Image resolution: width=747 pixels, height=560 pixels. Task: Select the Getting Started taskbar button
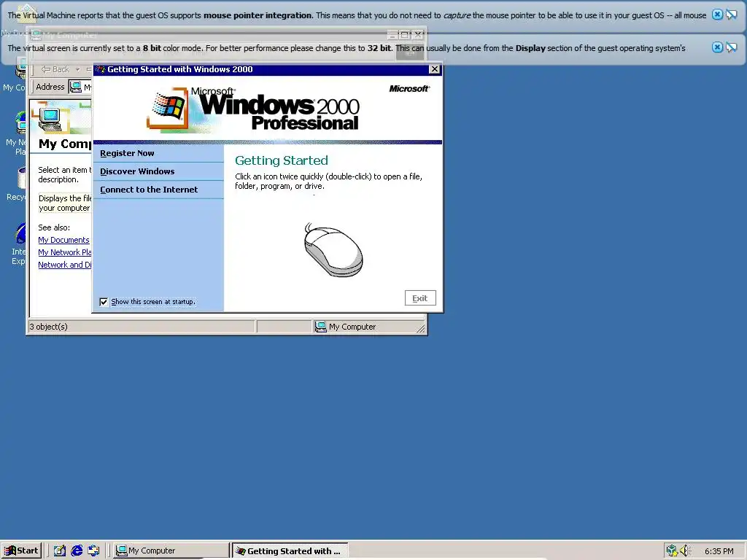290,551
